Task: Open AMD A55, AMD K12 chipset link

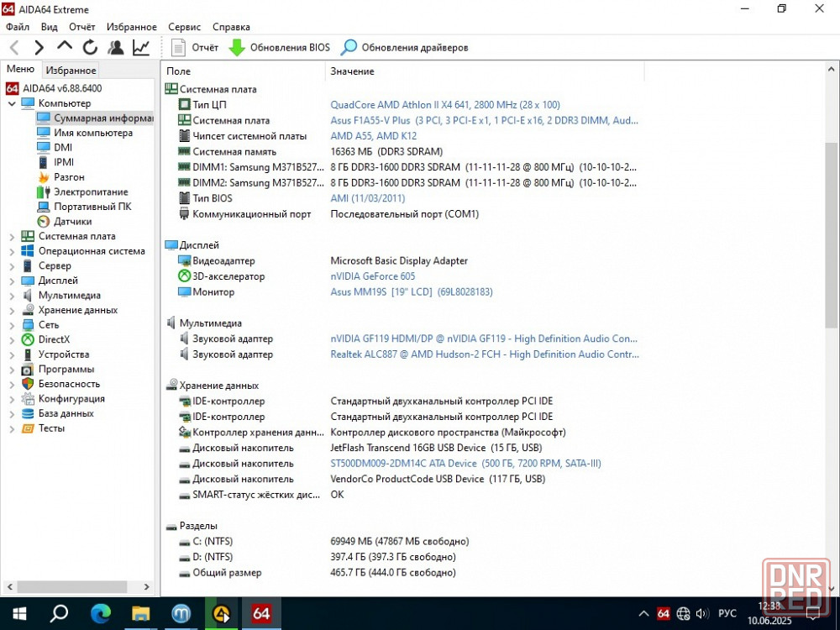Action: coord(374,136)
